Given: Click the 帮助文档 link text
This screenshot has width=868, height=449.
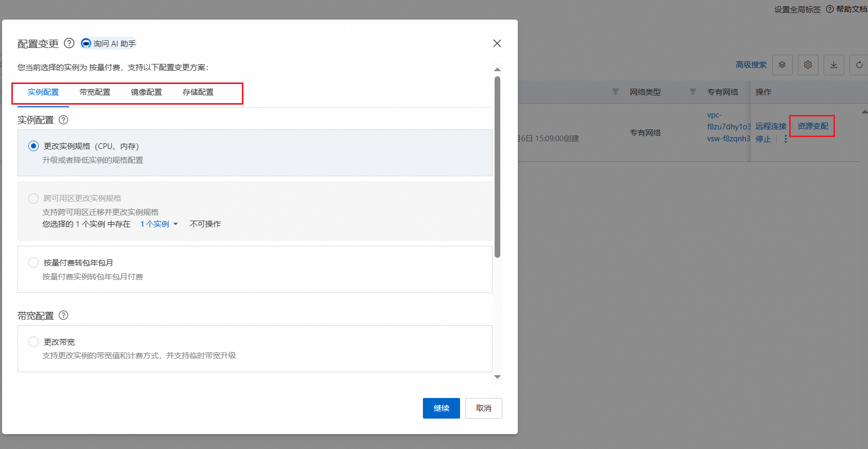Looking at the screenshot, I should point(852,9).
